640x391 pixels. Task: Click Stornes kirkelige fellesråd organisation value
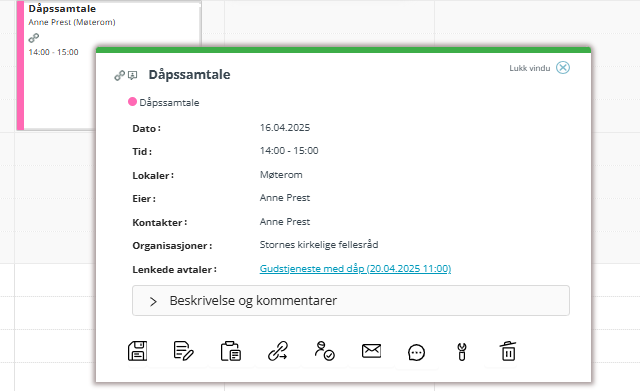click(x=319, y=245)
